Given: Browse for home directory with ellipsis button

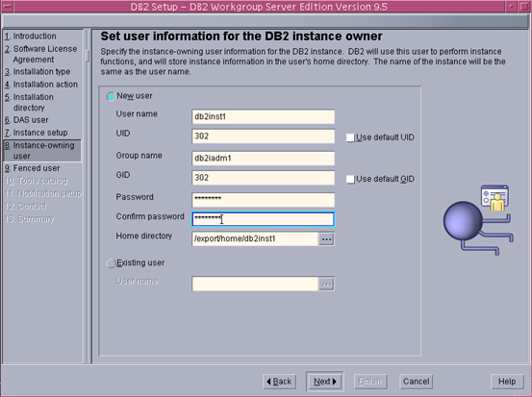Looking at the screenshot, I should [x=326, y=239].
